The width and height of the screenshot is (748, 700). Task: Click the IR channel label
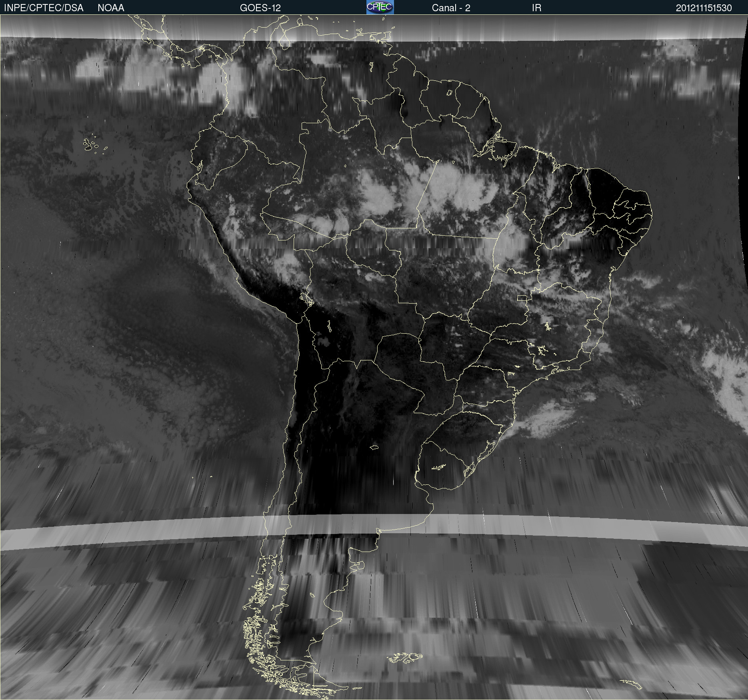tap(536, 8)
